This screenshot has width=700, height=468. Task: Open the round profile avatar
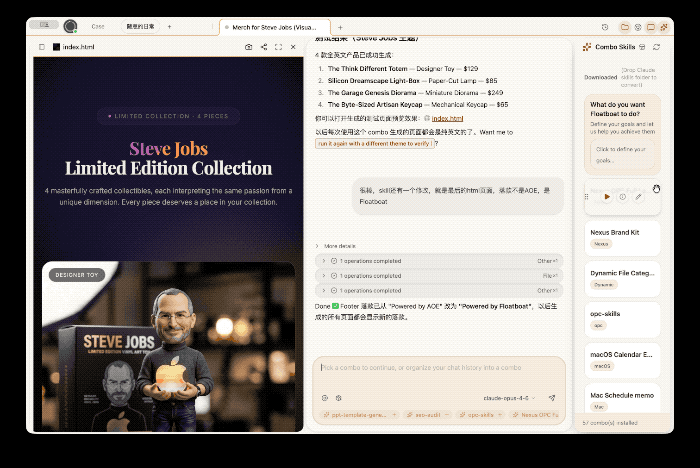(x=70, y=26)
